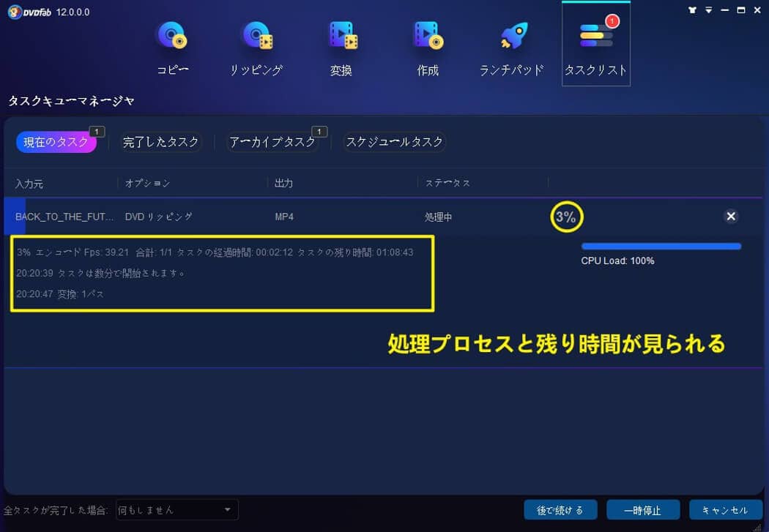Click the 20:20:47 変換: 1パス log line

pyautogui.click(x=60, y=294)
